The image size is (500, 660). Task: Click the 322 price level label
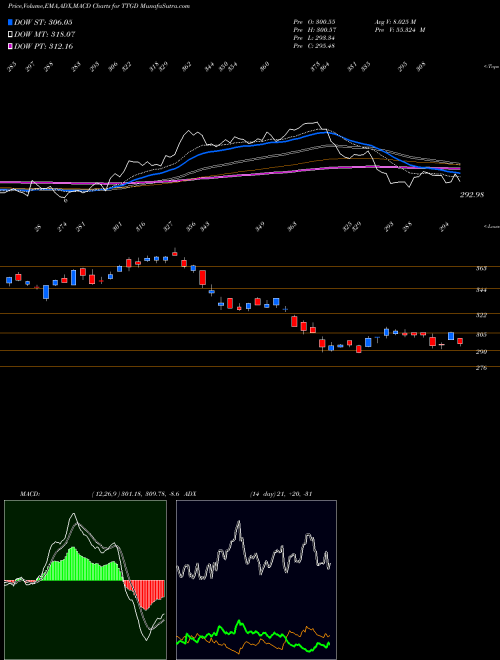click(482, 315)
